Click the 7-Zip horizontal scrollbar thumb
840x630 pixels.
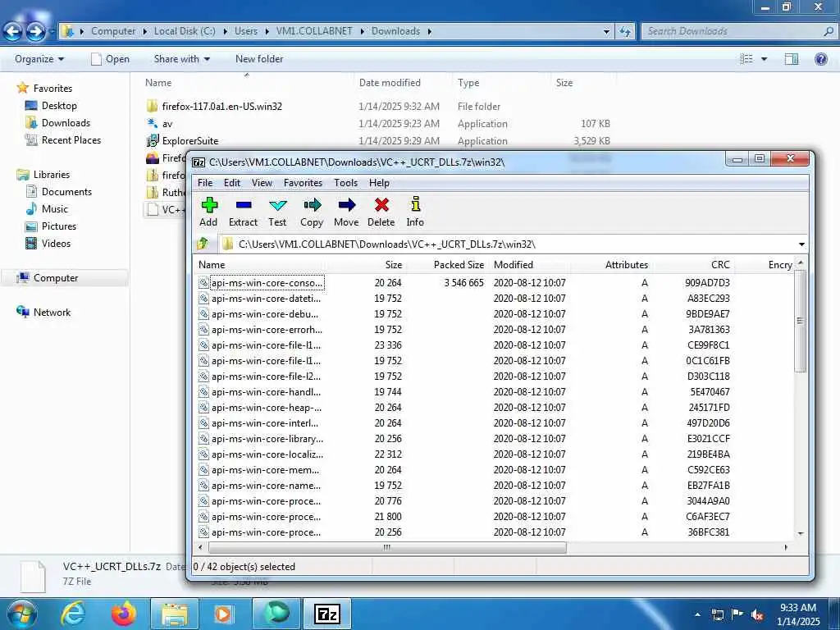pyautogui.click(x=387, y=547)
